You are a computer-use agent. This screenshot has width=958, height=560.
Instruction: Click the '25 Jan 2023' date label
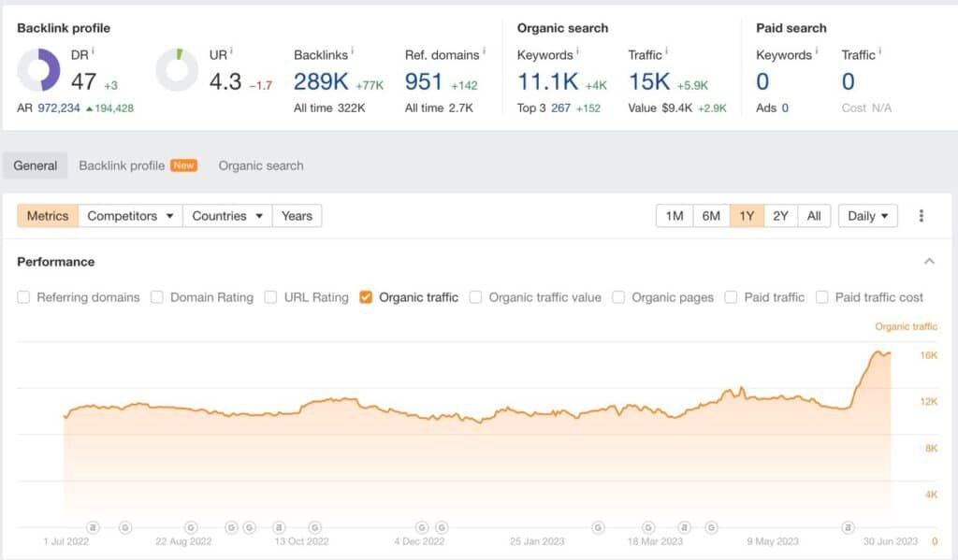click(x=537, y=541)
